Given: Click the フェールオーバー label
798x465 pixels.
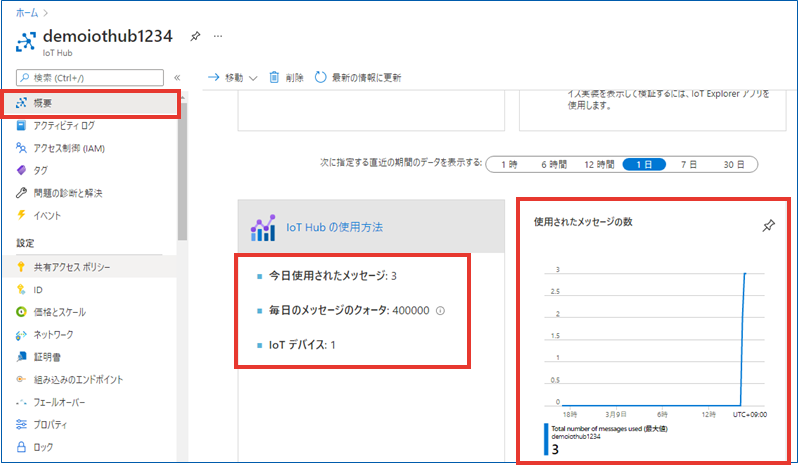Looking at the screenshot, I should click(x=59, y=402).
